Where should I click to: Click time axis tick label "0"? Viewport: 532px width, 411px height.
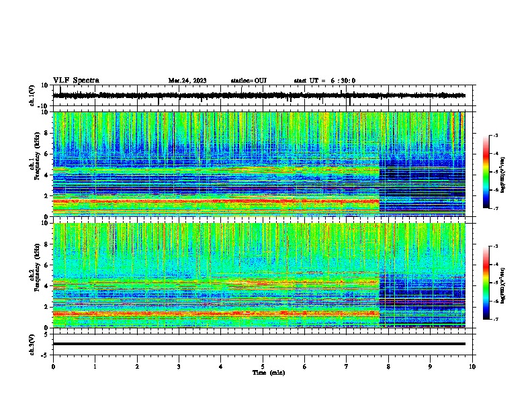pos(53,367)
